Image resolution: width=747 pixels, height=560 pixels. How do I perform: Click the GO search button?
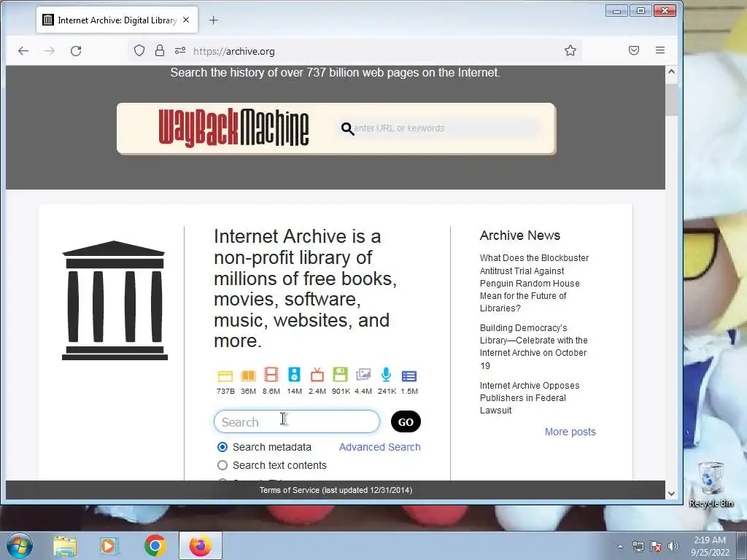[406, 422]
